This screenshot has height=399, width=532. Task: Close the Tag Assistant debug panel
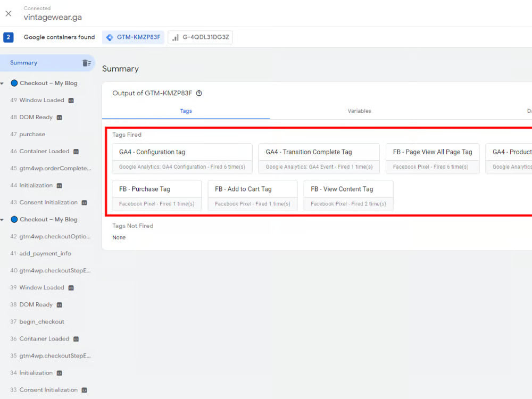(x=9, y=14)
